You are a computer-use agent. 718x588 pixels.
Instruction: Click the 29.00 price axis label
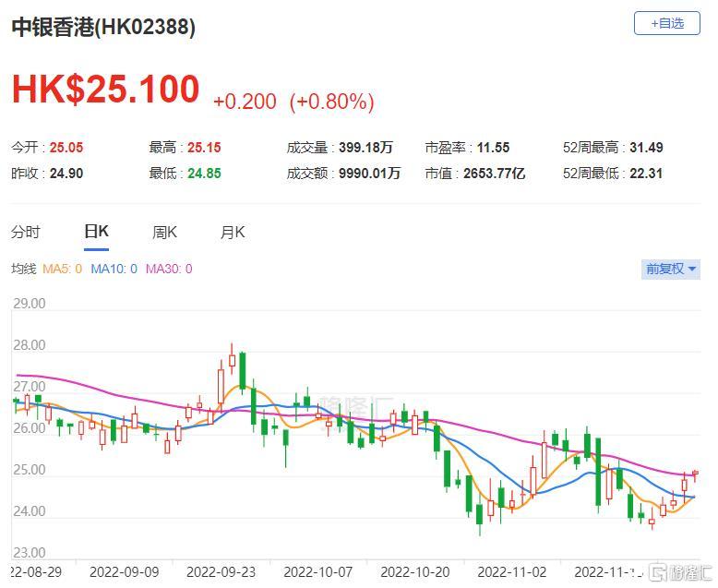pyautogui.click(x=30, y=304)
